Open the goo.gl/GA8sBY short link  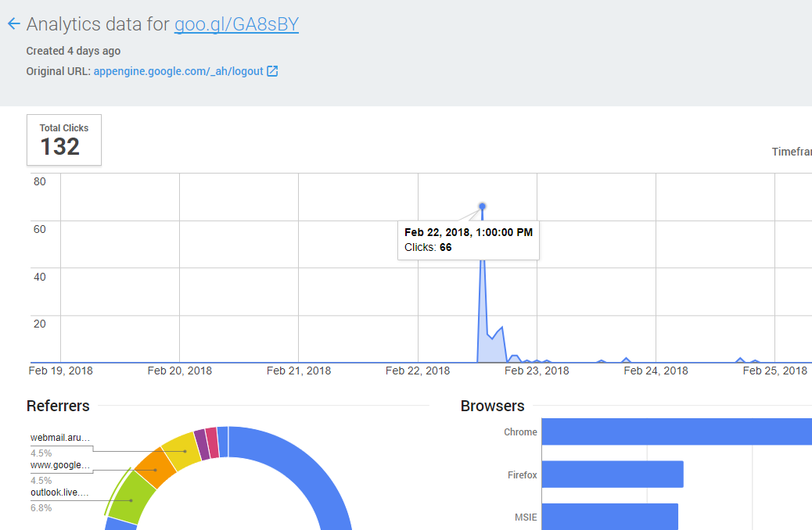(237, 24)
